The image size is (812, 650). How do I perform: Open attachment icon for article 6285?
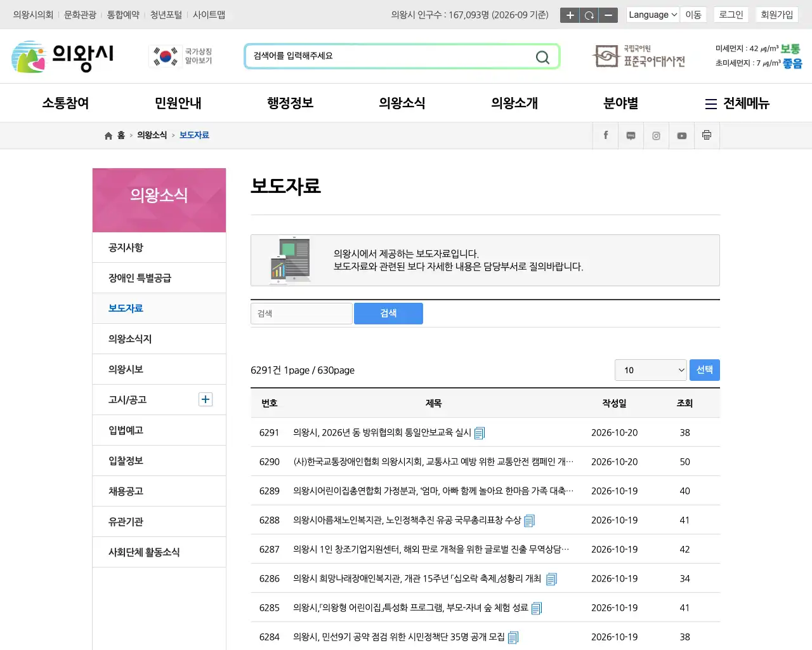pos(537,608)
